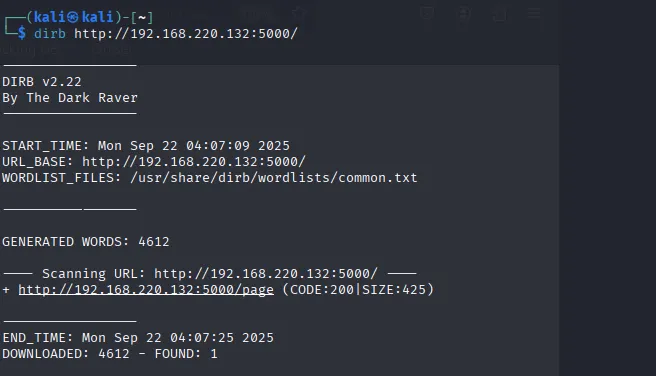Click the Scanning URL header line
The height and width of the screenshot is (376, 656).
coord(210,274)
